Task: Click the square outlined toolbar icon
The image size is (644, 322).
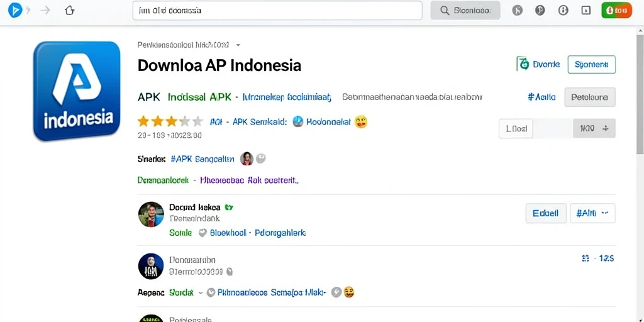Action: click(586, 10)
